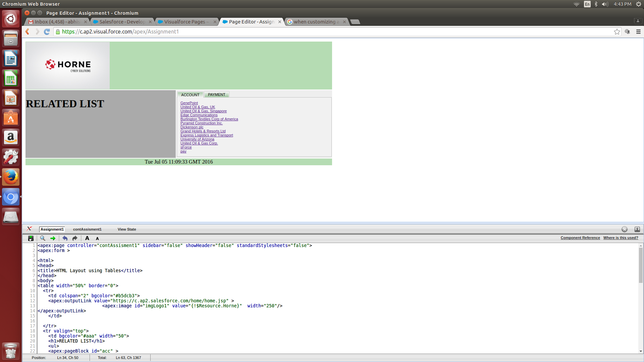Click the minimize editor panel icon at right

637,229
